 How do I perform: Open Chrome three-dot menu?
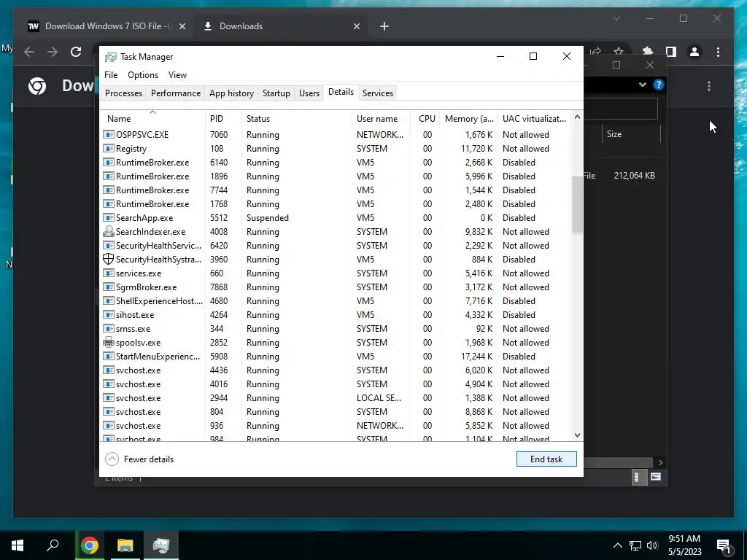(x=718, y=52)
